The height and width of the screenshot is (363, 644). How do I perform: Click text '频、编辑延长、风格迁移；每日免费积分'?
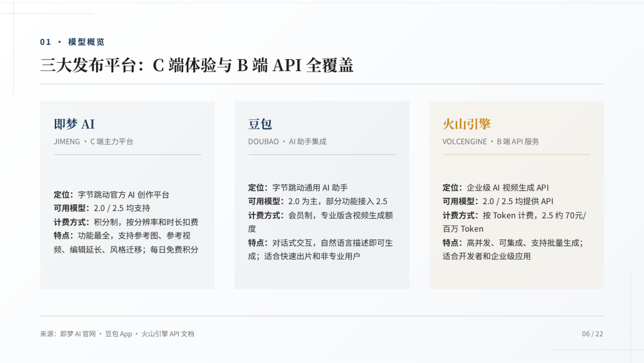point(126,250)
